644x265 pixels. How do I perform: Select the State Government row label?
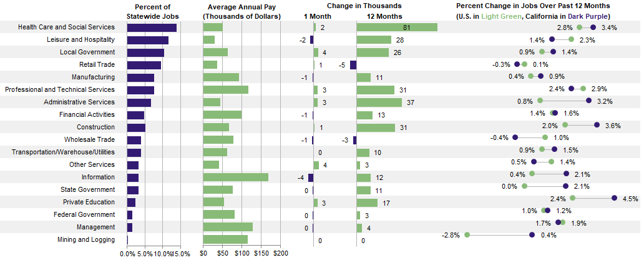[x=87, y=190]
